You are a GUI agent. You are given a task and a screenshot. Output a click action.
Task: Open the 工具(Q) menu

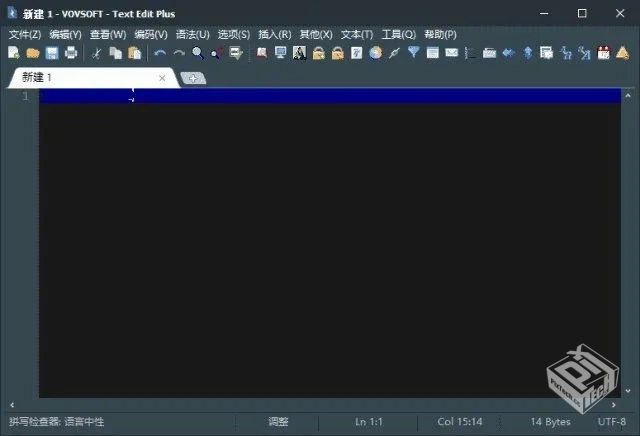pos(398,34)
